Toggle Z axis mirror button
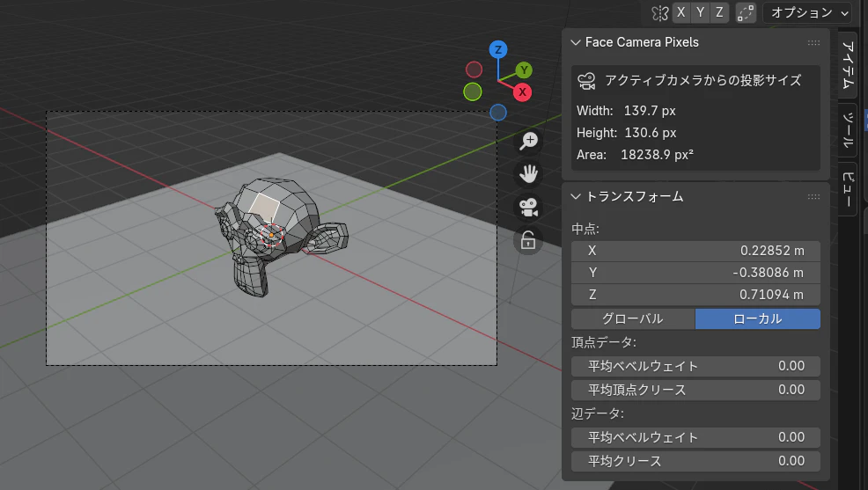 [x=719, y=12]
